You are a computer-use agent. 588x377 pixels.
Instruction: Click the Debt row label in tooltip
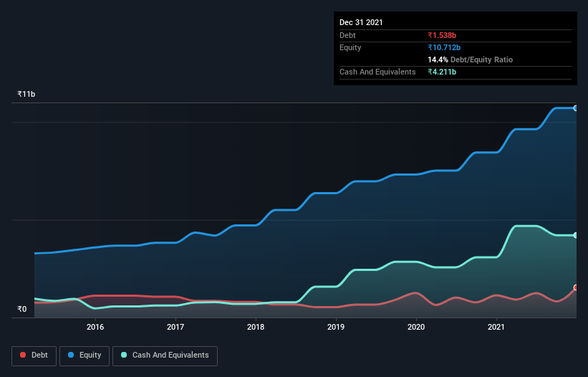(347, 35)
